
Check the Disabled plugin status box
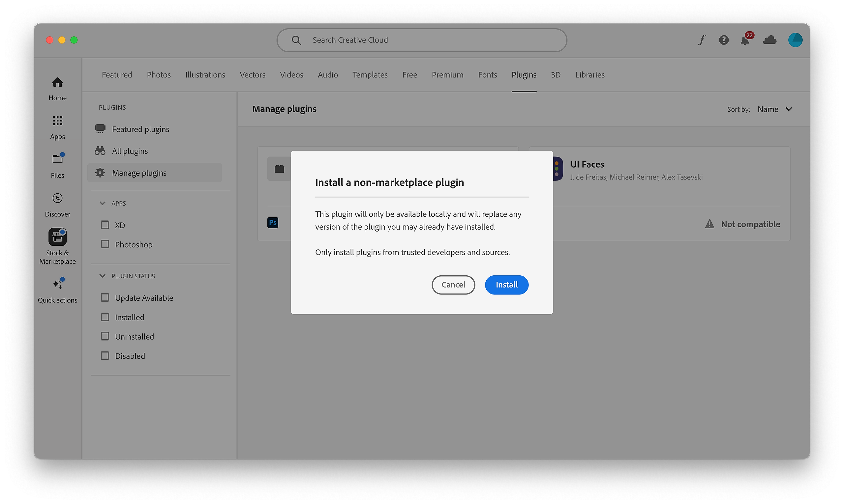[105, 355]
